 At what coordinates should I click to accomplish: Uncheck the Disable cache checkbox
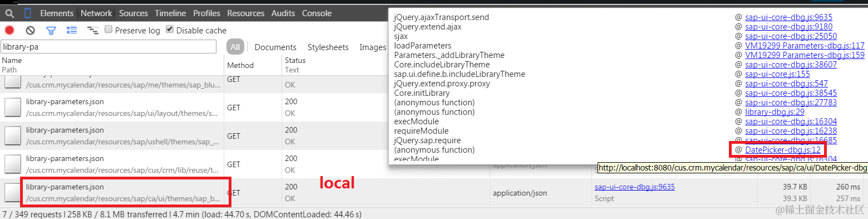point(170,30)
